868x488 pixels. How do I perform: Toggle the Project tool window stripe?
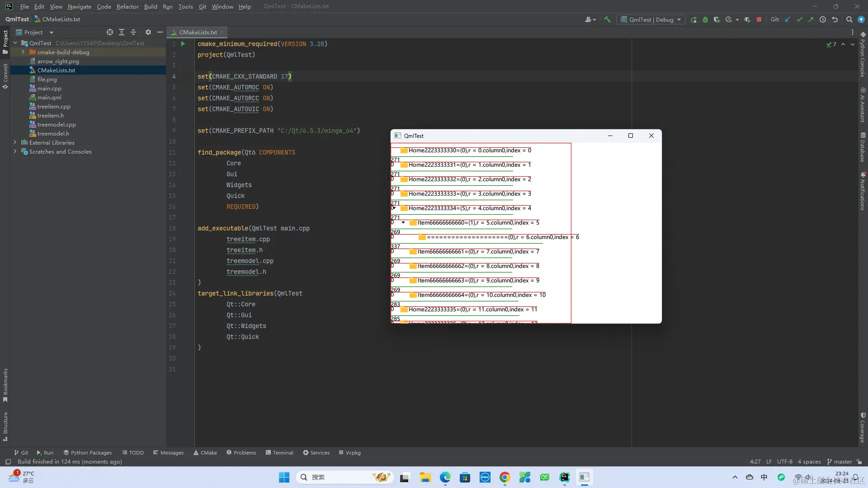[x=5, y=41]
